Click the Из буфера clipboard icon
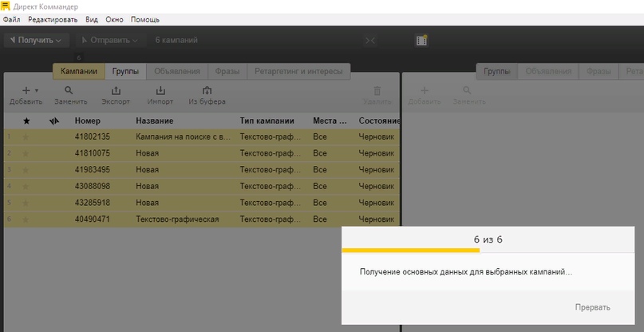This screenshot has height=332, width=644. (207, 90)
